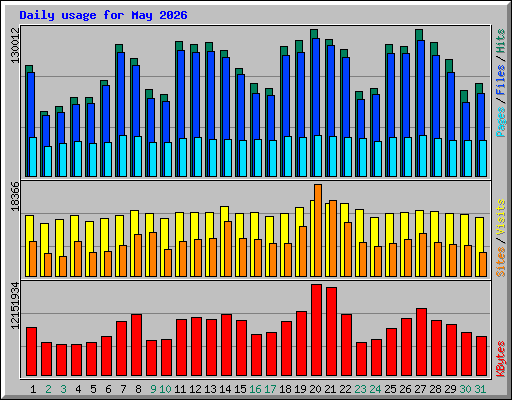Click day 24 on the x-axis
Screen dimensions: 512x400
point(375,389)
